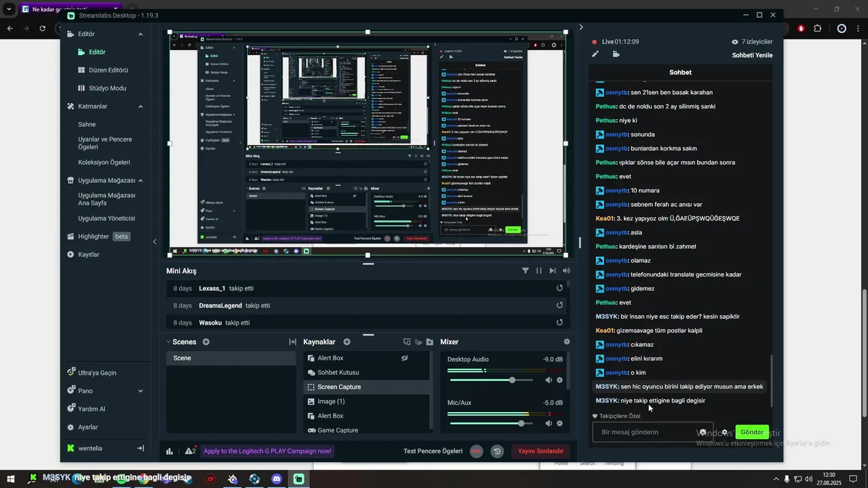
Task: Send chat message with Gönder
Action: tap(752, 432)
